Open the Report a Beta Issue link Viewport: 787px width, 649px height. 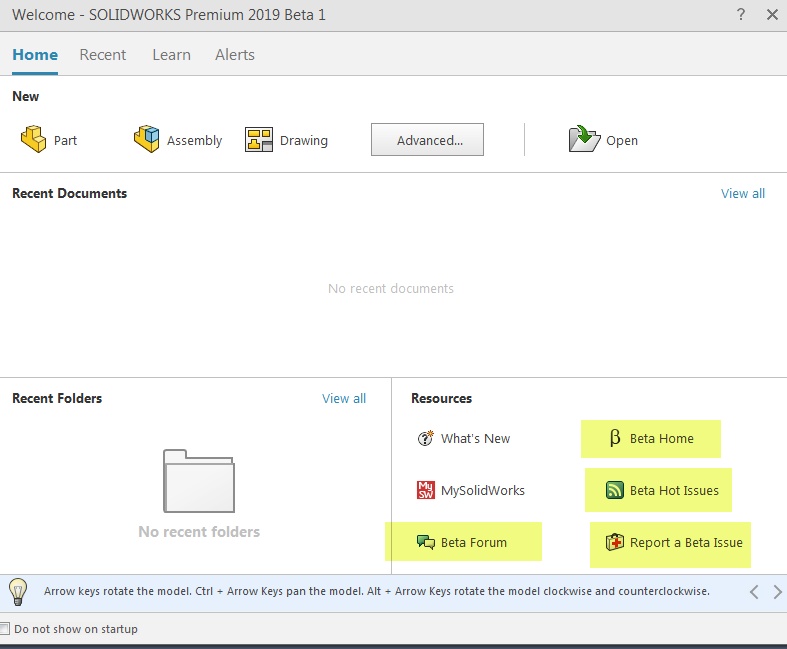point(686,543)
